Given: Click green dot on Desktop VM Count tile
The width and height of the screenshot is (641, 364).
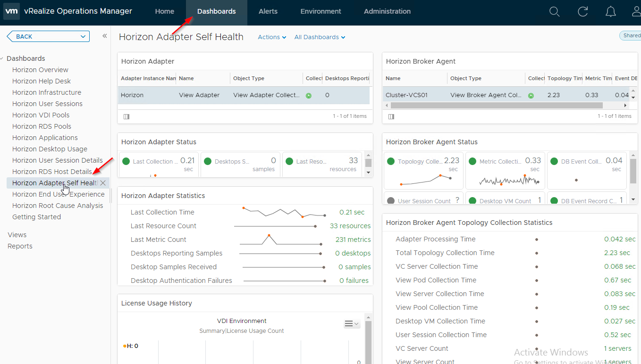Looking at the screenshot, I should point(472,201).
